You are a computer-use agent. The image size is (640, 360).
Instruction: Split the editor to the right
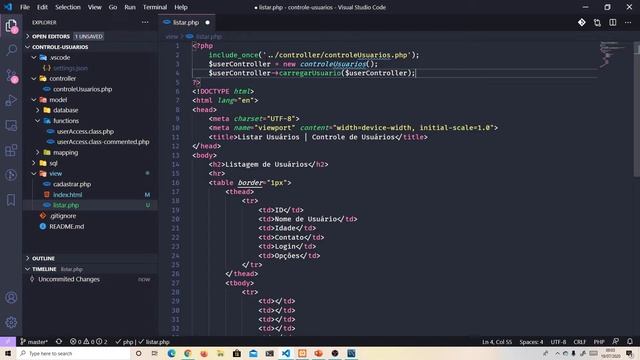[613, 22]
